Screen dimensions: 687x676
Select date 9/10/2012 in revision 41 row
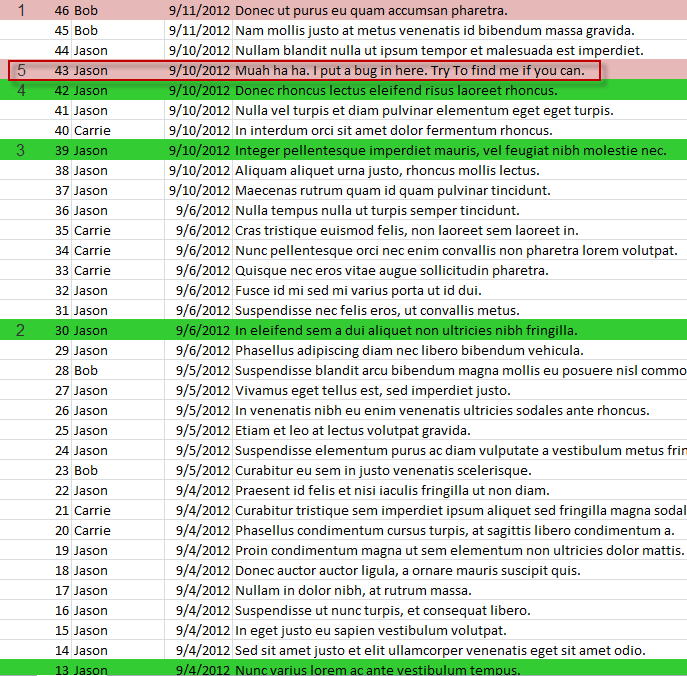(x=199, y=111)
